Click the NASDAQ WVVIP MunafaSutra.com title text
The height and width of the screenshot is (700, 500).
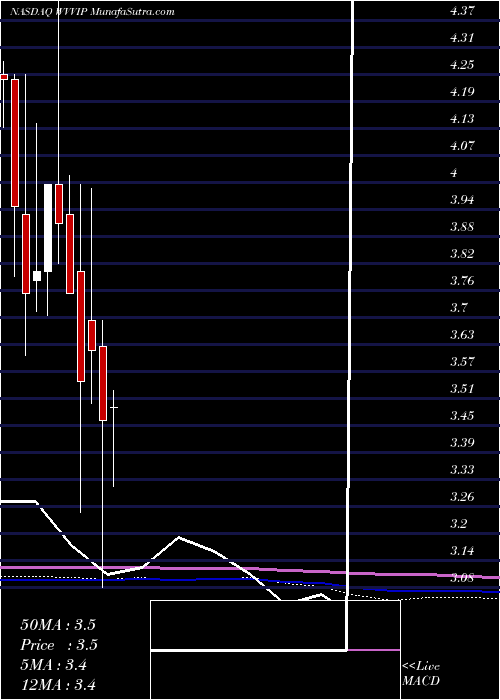[92, 12]
